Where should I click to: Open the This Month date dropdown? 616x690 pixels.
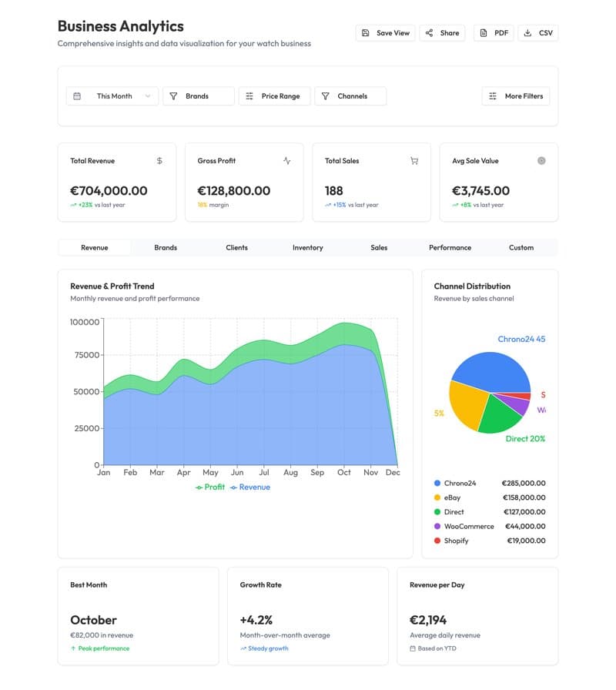coord(112,96)
